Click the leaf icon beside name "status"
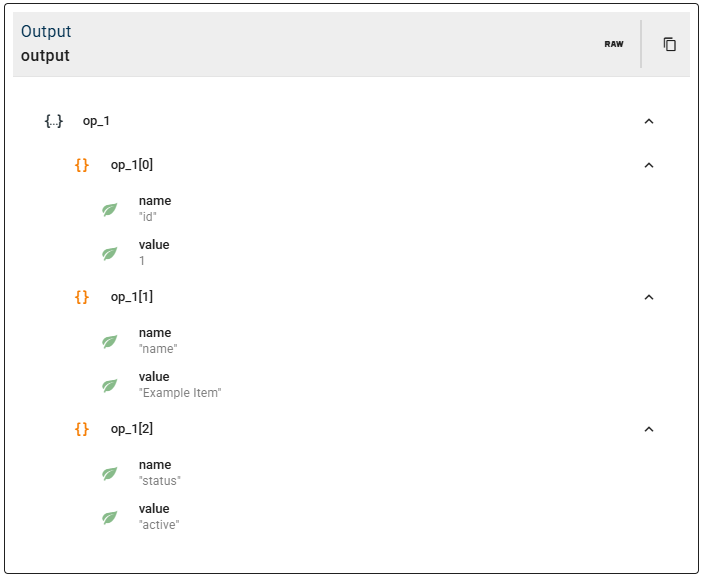 (110, 473)
